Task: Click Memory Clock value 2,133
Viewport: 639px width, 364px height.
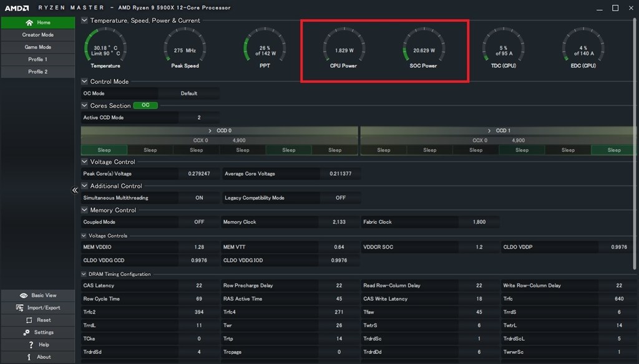Action: 339,222
